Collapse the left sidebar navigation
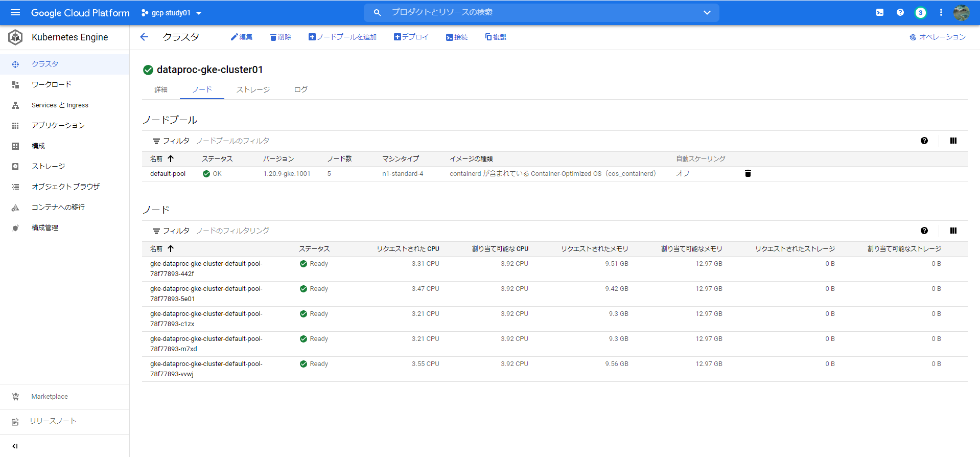This screenshot has height=457, width=980. 15,446
